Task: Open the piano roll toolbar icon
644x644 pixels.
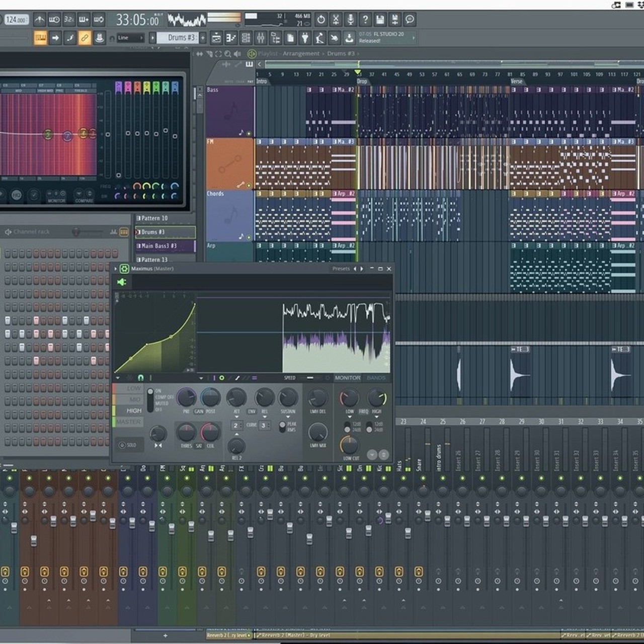Action: (231, 38)
